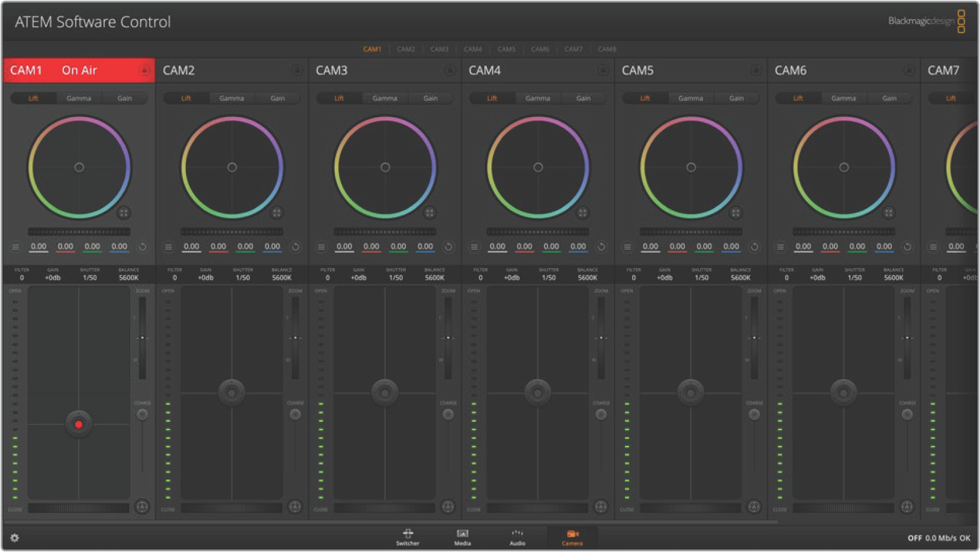
Task: Click CAM1 zoom slider handle
Action: tap(142, 338)
